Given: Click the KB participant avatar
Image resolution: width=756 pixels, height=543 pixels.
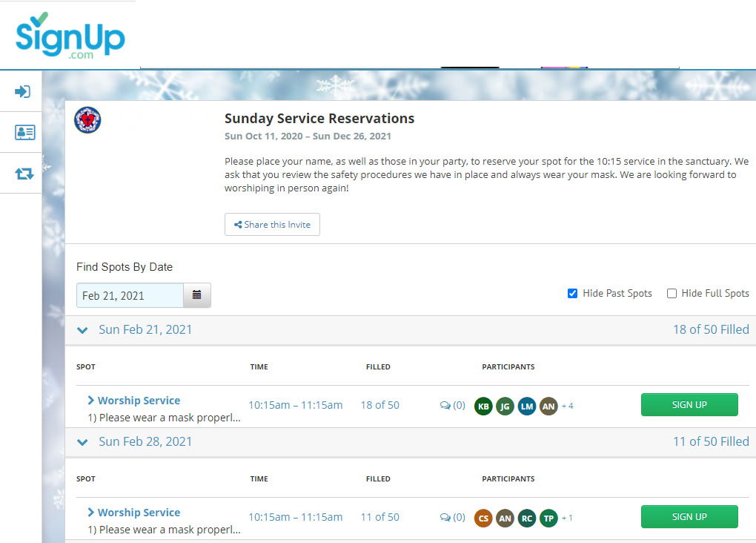Looking at the screenshot, I should pos(483,406).
